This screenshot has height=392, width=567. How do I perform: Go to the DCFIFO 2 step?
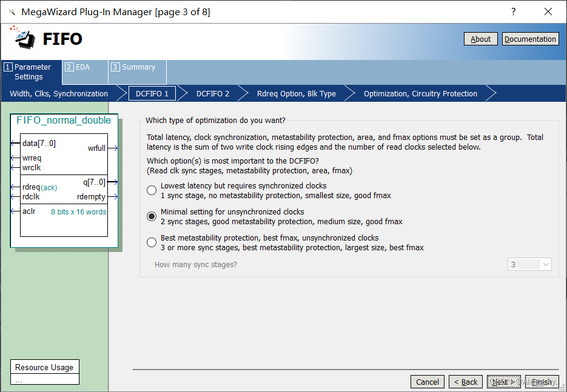(x=213, y=93)
